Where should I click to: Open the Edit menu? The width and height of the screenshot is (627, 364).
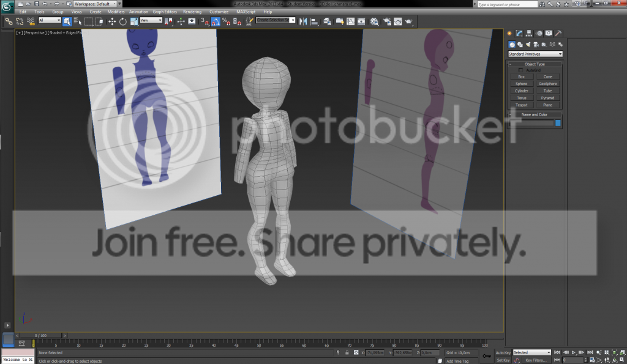click(23, 12)
